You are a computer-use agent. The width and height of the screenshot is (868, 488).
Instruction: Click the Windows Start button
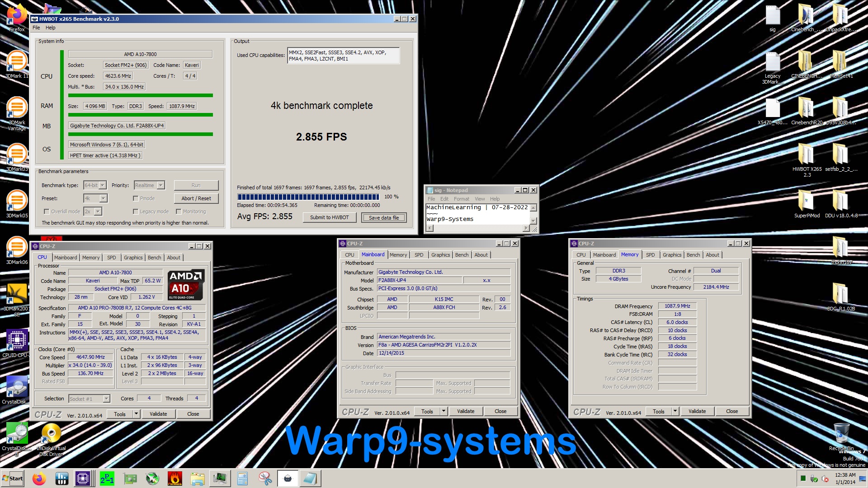click(12, 479)
